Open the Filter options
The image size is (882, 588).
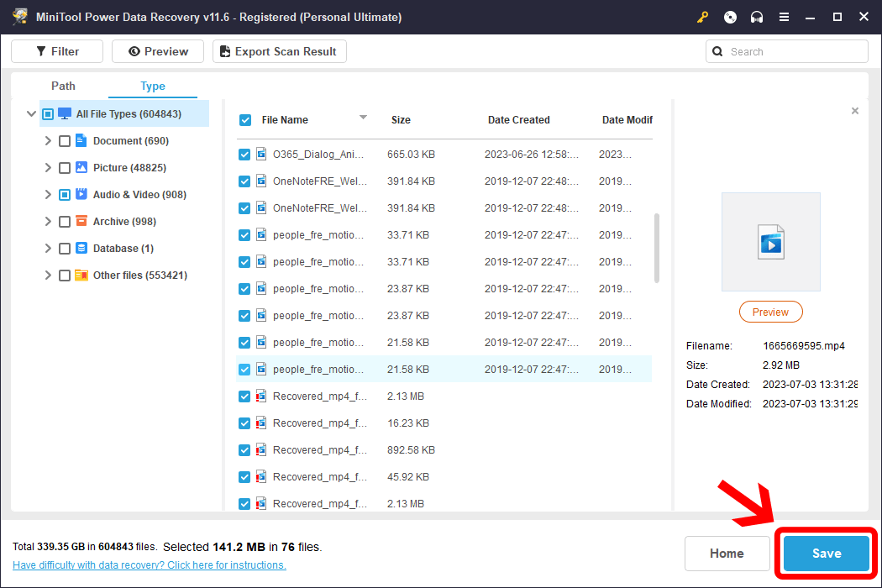click(57, 51)
